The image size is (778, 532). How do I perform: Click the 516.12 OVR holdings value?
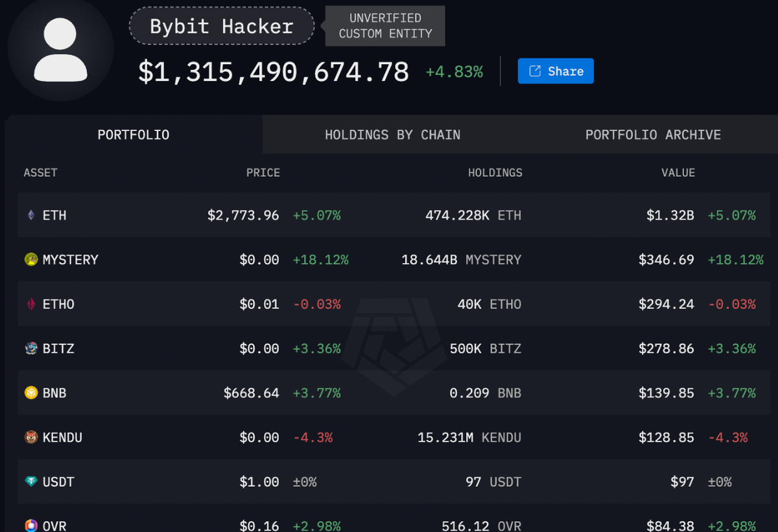pyautogui.click(x=481, y=526)
